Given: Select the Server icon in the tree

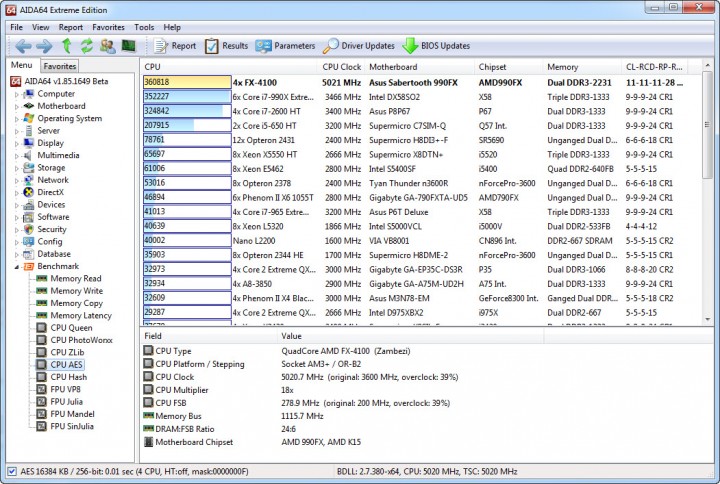Looking at the screenshot, I should (28, 131).
